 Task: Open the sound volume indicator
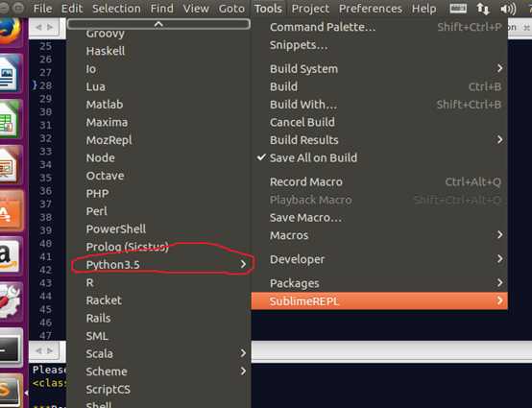click(508, 9)
